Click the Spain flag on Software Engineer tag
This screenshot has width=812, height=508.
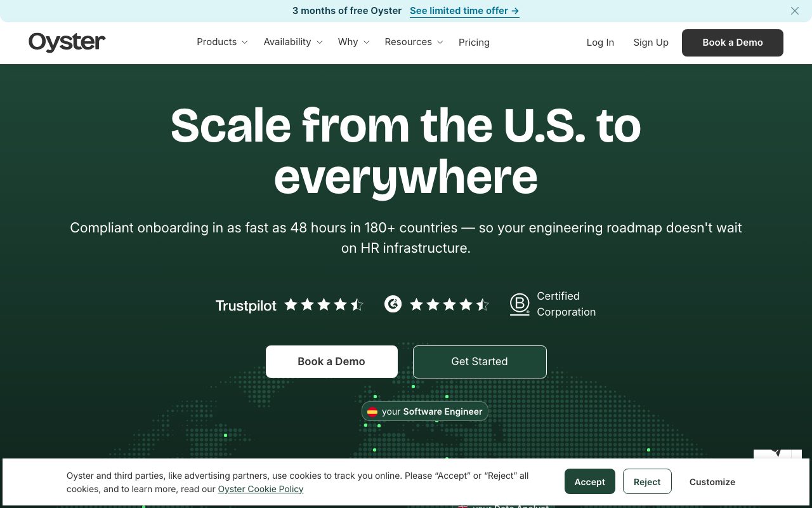tap(372, 411)
